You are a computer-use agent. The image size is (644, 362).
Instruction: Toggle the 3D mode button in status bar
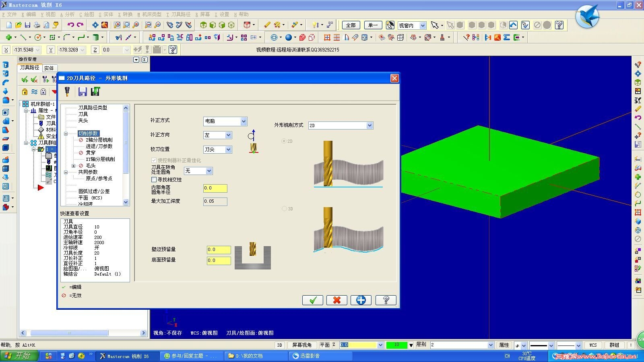279,345
